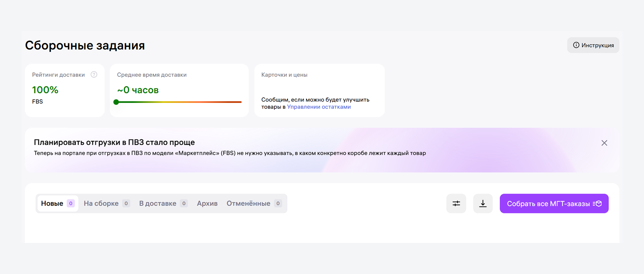This screenshot has width=644, height=274.
Task: Go to the Архив tab
Action: click(x=207, y=203)
